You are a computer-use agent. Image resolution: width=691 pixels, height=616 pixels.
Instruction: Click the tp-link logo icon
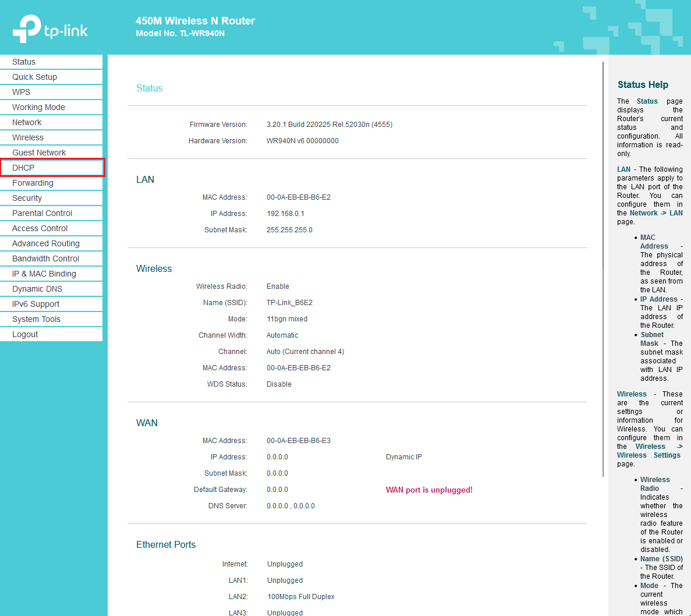(x=27, y=29)
